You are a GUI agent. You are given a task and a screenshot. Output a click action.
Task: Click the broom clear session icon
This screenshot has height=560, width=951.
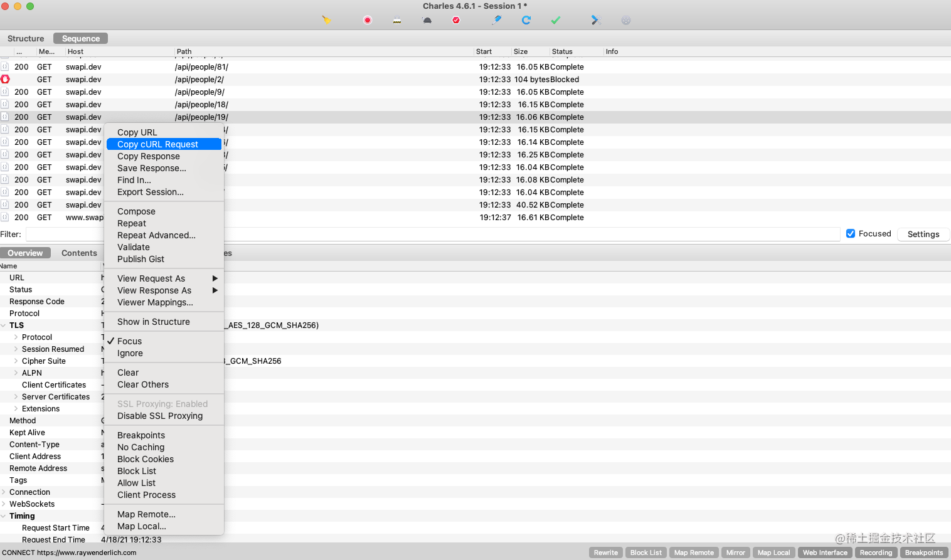(x=326, y=20)
